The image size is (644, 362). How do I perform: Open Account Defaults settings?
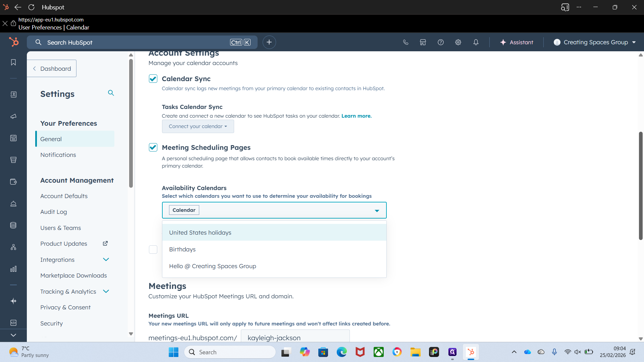click(x=64, y=196)
